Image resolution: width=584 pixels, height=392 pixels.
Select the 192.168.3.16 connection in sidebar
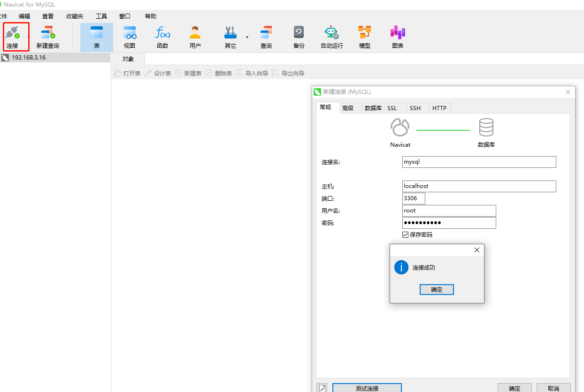[55, 58]
